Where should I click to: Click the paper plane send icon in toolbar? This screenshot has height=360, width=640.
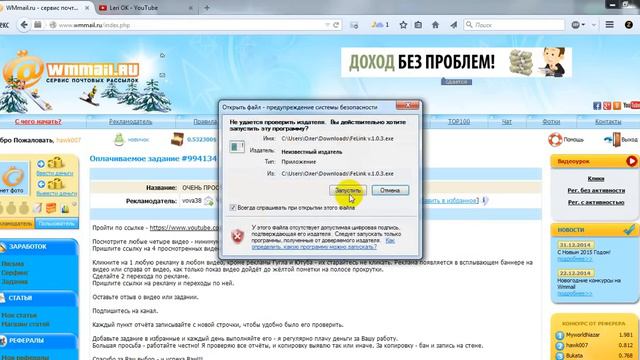point(453,25)
